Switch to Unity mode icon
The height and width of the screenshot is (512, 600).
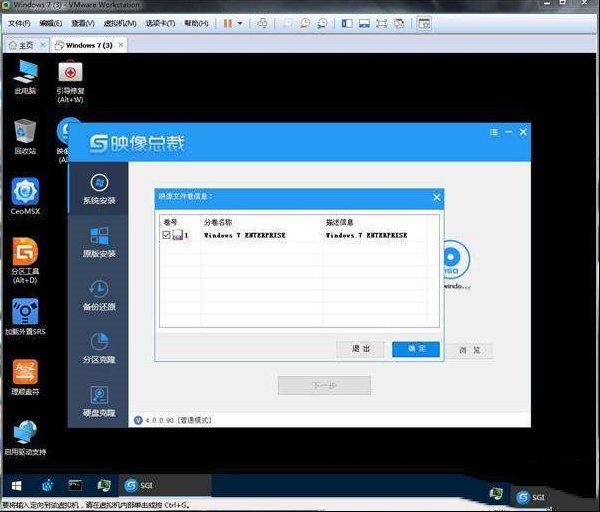click(399, 23)
